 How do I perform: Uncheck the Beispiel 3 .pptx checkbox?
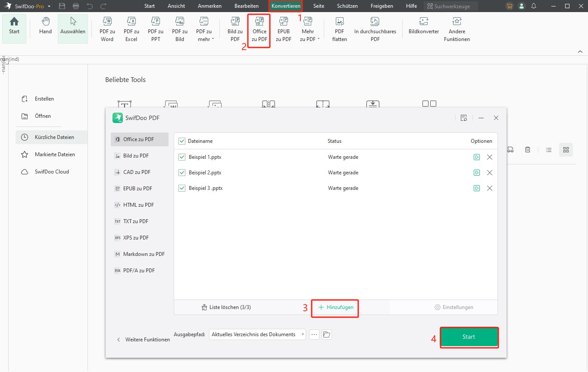(x=182, y=188)
